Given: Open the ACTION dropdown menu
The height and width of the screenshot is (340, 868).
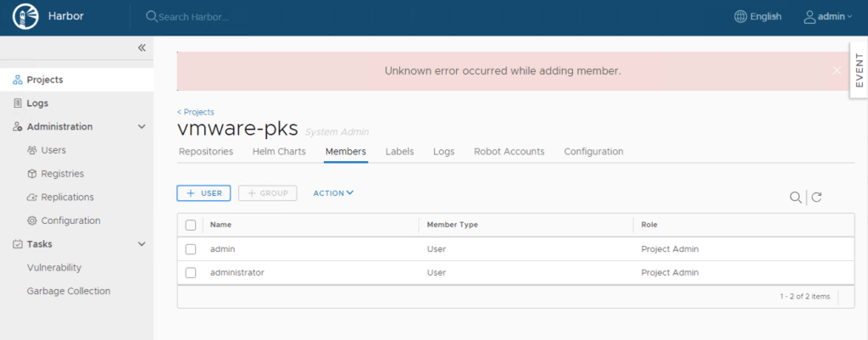Looking at the screenshot, I should tap(333, 193).
